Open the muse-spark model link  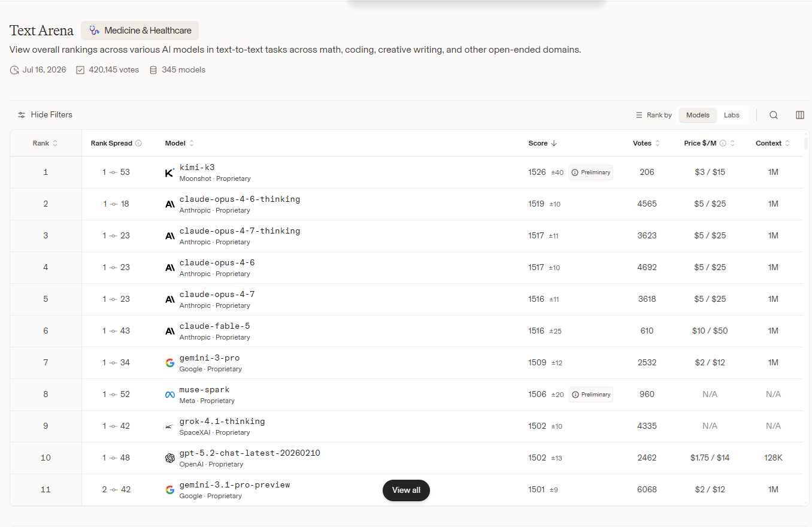(x=205, y=390)
